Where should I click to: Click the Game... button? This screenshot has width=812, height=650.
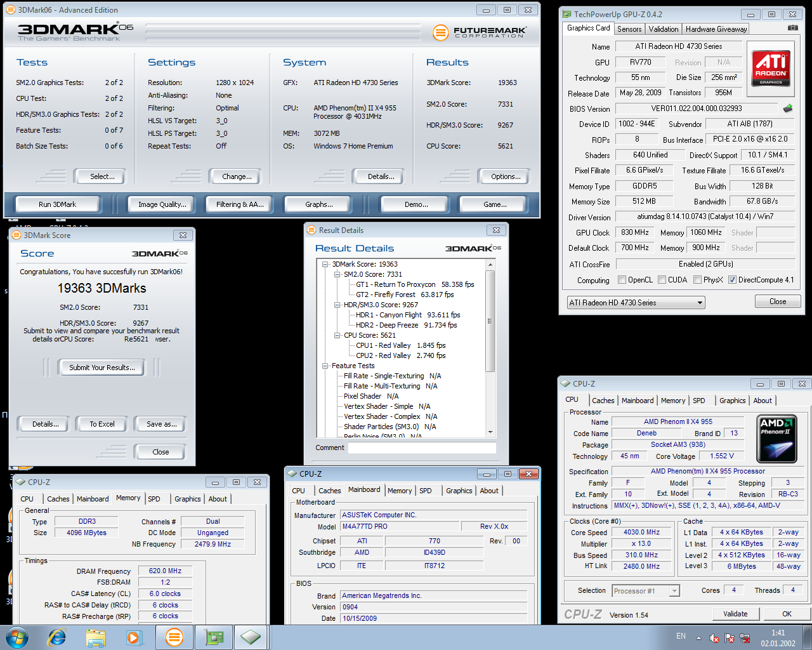point(495,204)
